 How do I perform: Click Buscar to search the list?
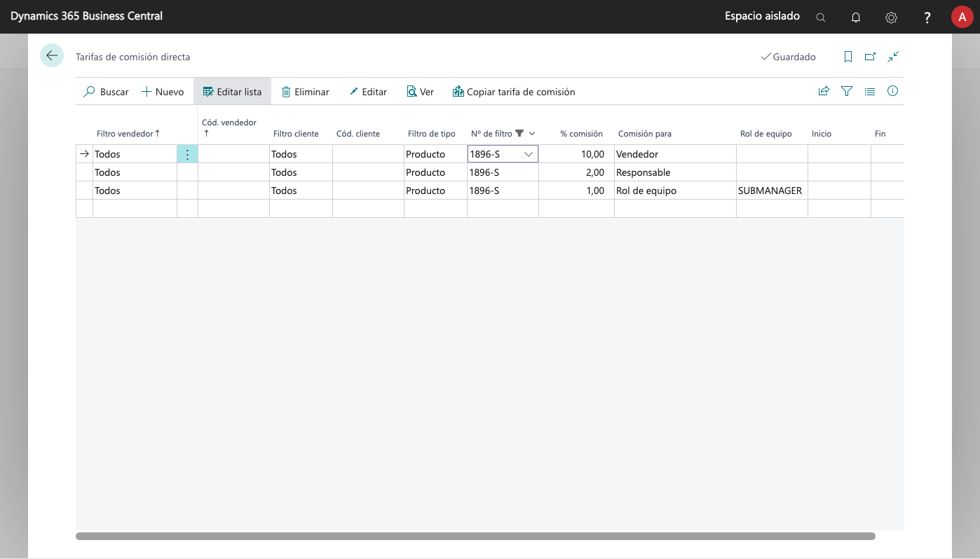107,92
